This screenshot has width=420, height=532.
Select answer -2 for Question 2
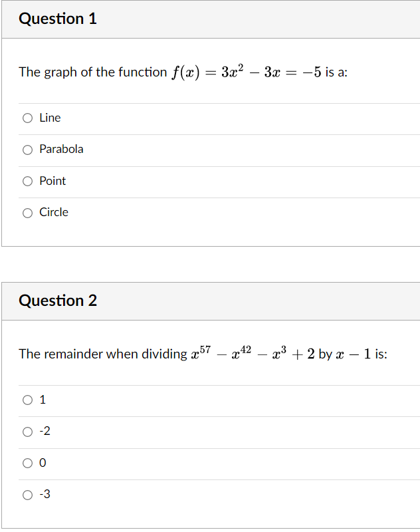[x=27, y=432]
